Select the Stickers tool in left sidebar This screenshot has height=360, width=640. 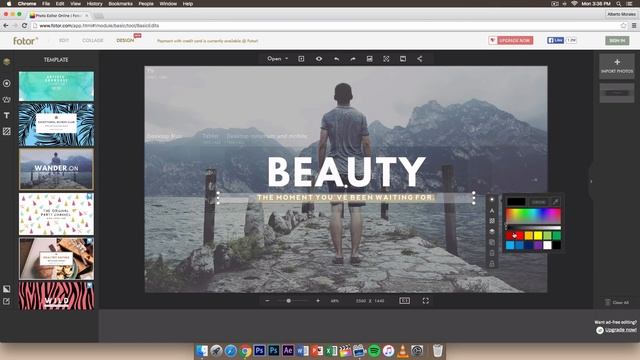(7, 100)
